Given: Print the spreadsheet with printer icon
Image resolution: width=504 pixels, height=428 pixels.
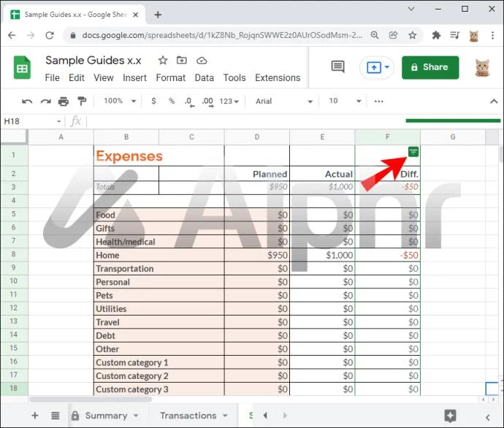Looking at the screenshot, I should tap(64, 102).
